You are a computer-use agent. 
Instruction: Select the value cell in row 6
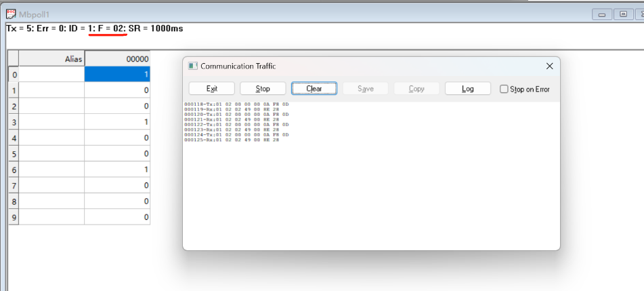117,170
